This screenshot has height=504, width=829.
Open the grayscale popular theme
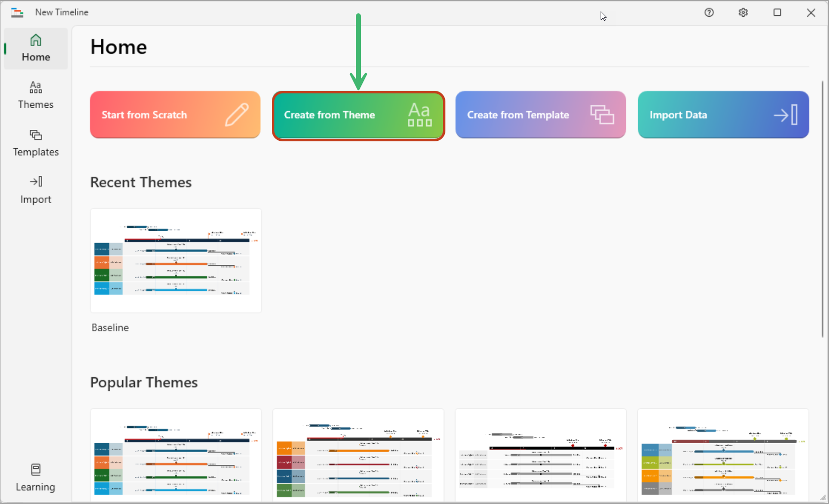(x=540, y=455)
